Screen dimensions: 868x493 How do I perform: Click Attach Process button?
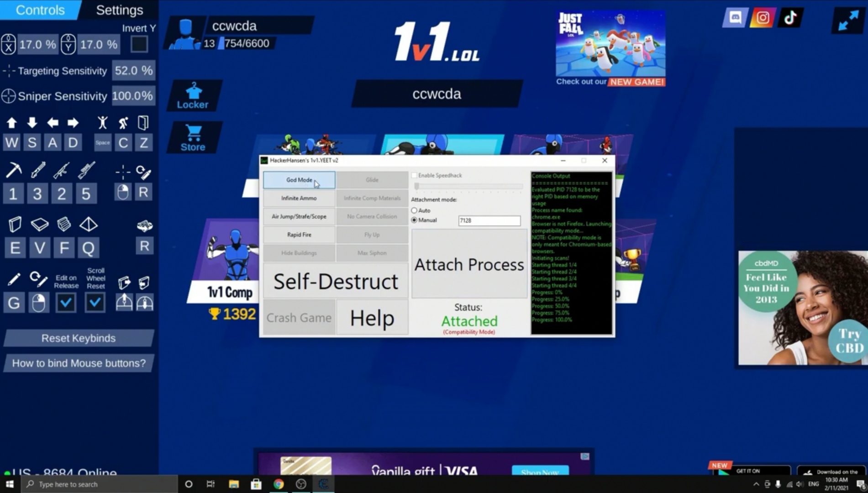469,264
